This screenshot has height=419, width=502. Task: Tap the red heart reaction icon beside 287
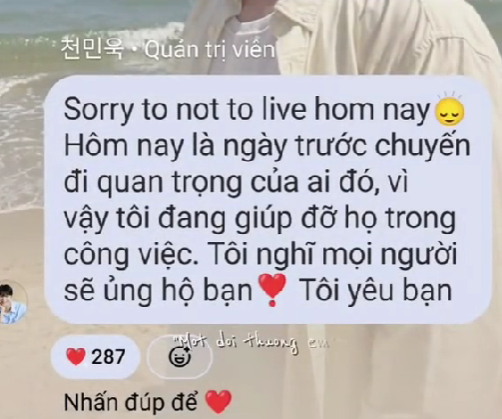(76, 356)
